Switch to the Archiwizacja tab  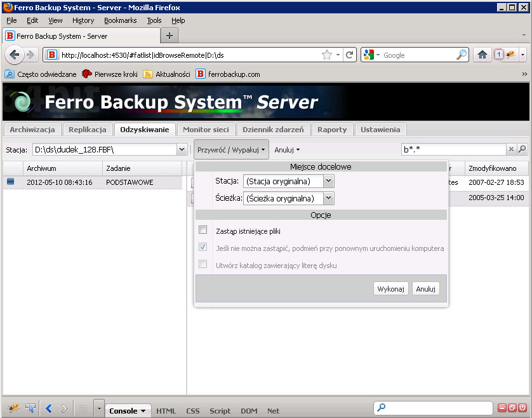click(x=32, y=129)
